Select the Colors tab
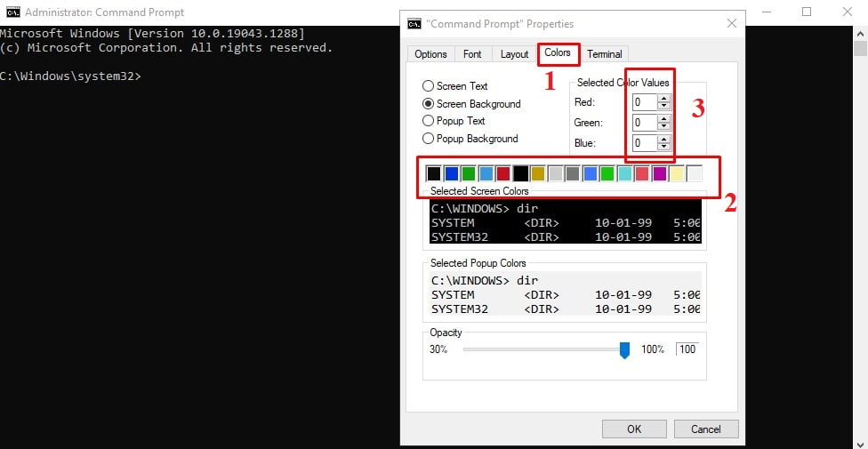Screen dimensions: 868x449 coord(558,52)
